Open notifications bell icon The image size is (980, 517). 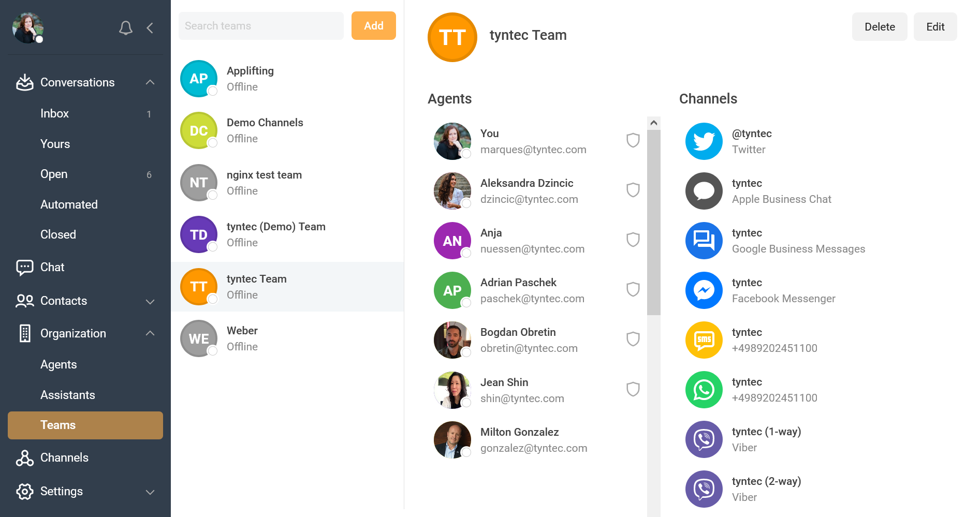click(126, 28)
